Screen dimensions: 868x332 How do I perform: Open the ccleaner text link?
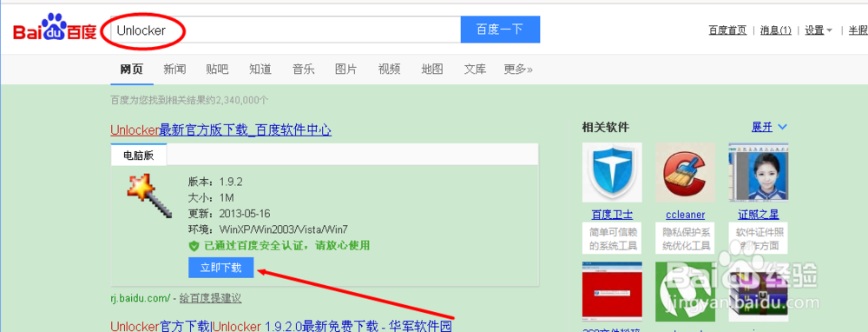click(686, 215)
